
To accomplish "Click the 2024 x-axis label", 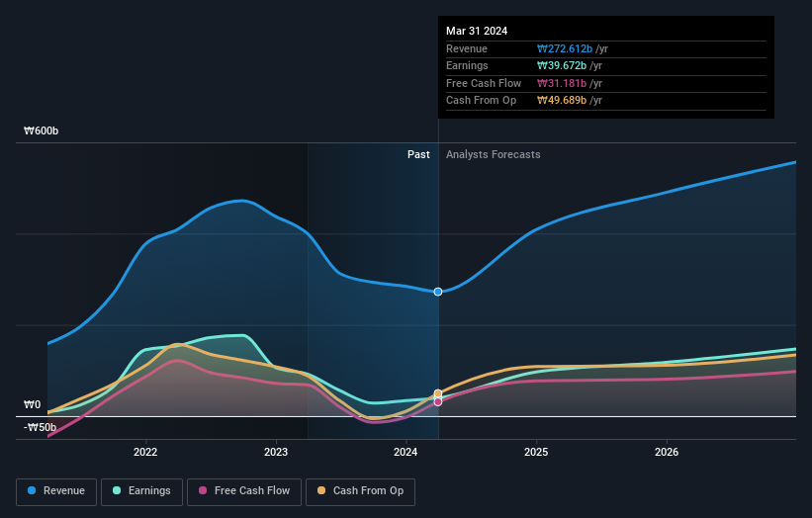I will [x=406, y=452].
